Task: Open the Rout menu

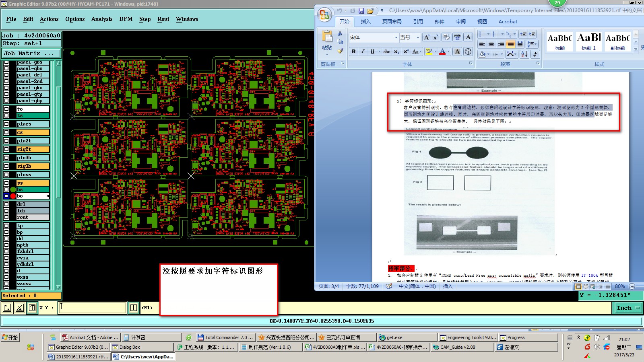Action: click(x=163, y=19)
